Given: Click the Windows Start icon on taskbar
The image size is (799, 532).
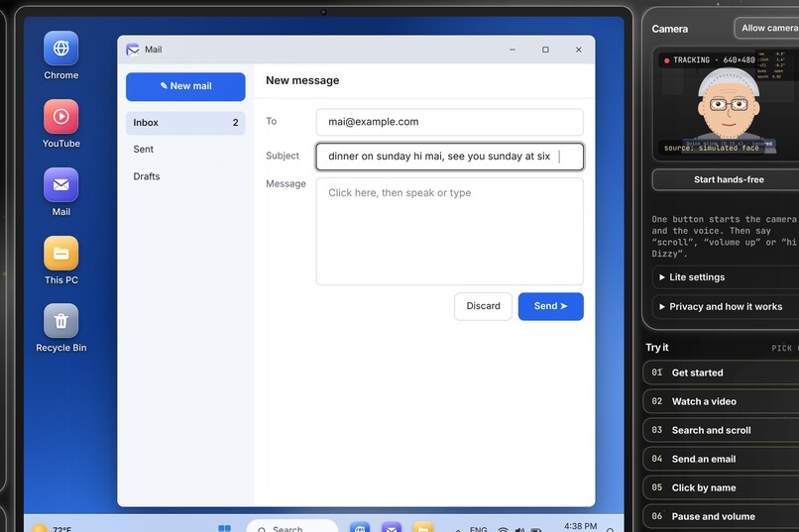Looking at the screenshot, I should point(224,528).
